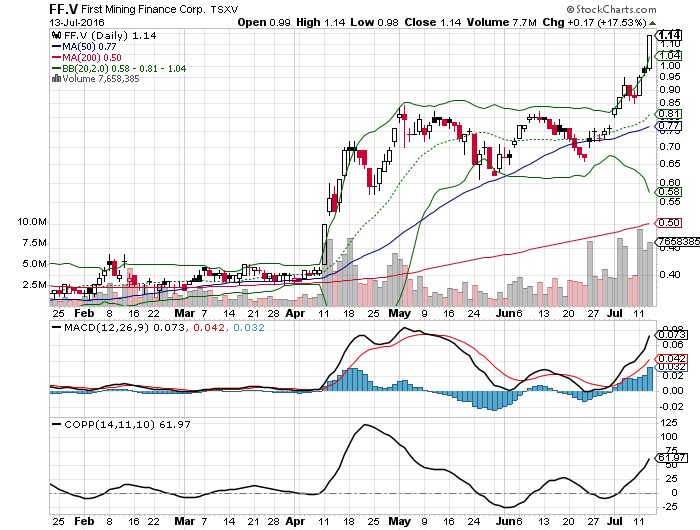Click the tall white candlestick of July 13
This screenshot has width=700, height=530.
649,52
